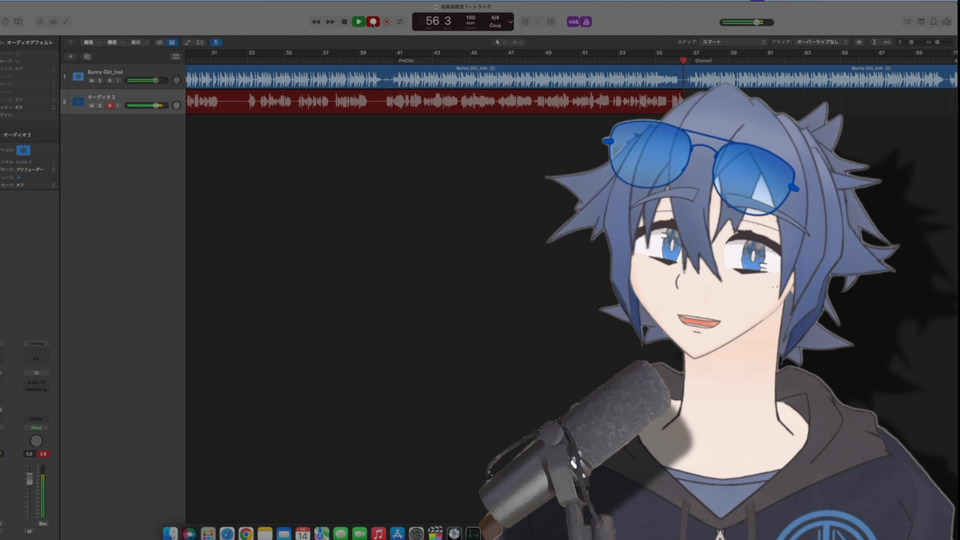Click the tempo value 160 in LCD

click(470, 18)
